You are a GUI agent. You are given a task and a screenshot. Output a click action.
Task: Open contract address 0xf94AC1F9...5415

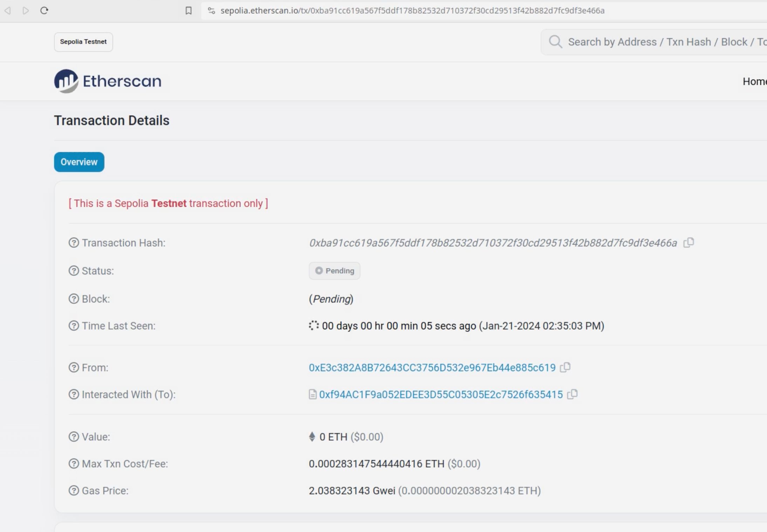pos(441,395)
